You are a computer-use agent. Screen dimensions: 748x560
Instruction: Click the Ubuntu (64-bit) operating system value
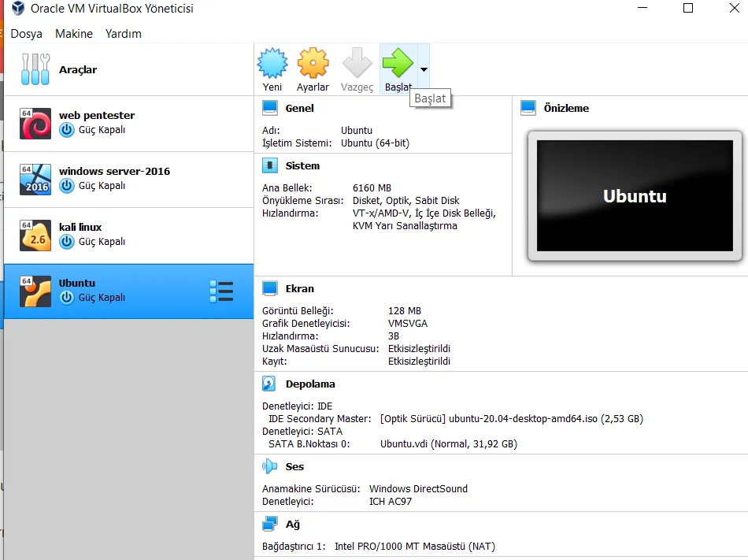click(x=375, y=143)
